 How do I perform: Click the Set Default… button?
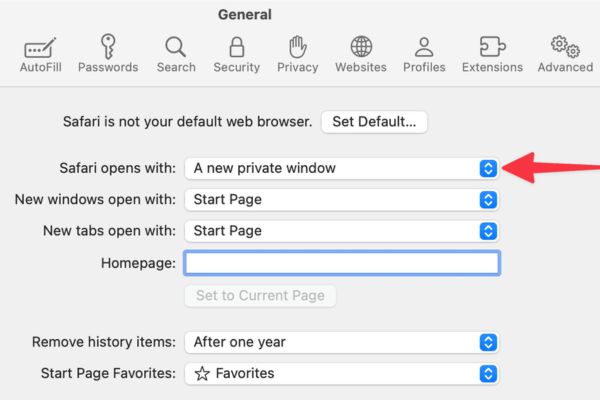coord(374,122)
